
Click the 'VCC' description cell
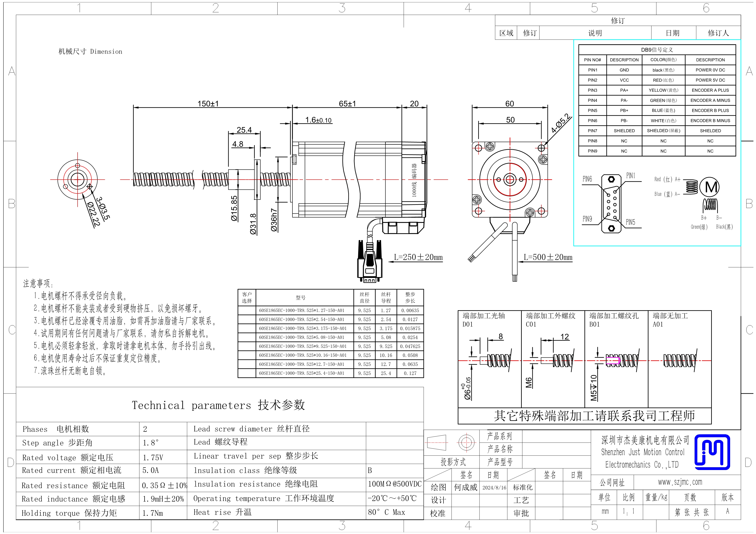tap(624, 80)
